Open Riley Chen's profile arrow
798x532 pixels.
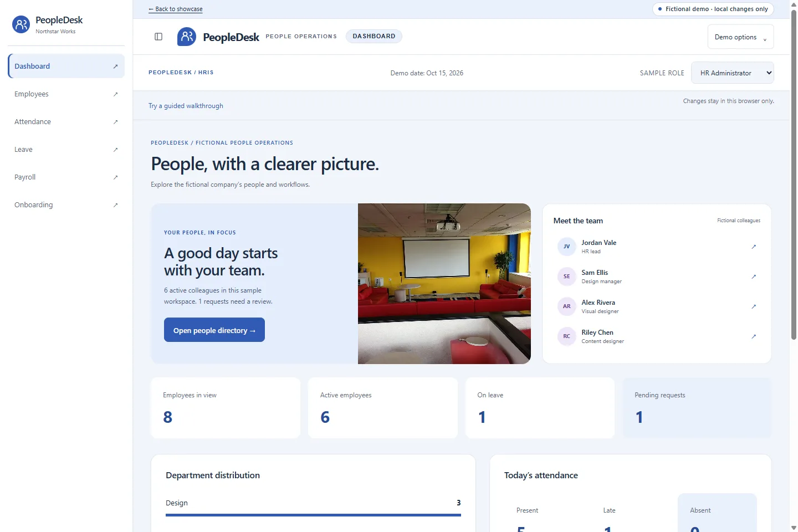tap(754, 336)
